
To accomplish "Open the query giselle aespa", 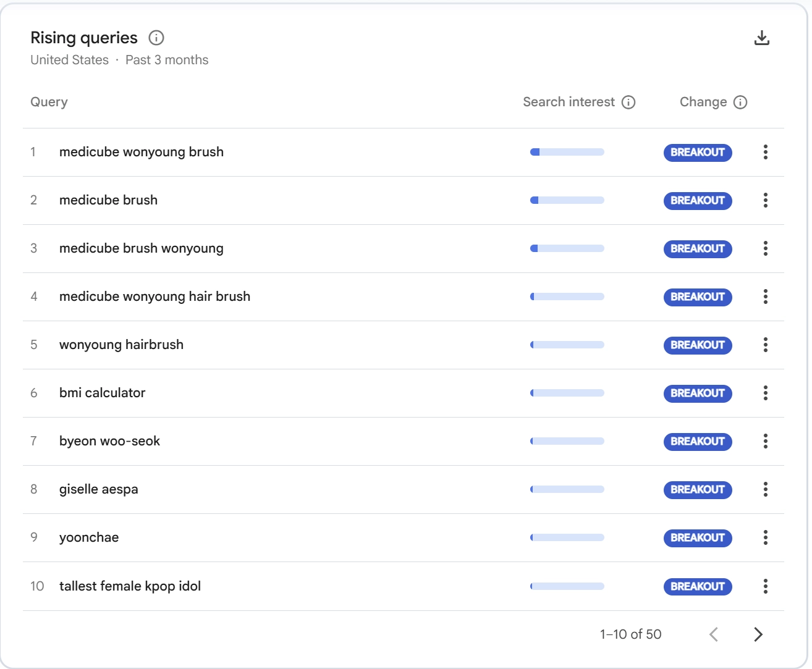I will [x=98, y=489].
